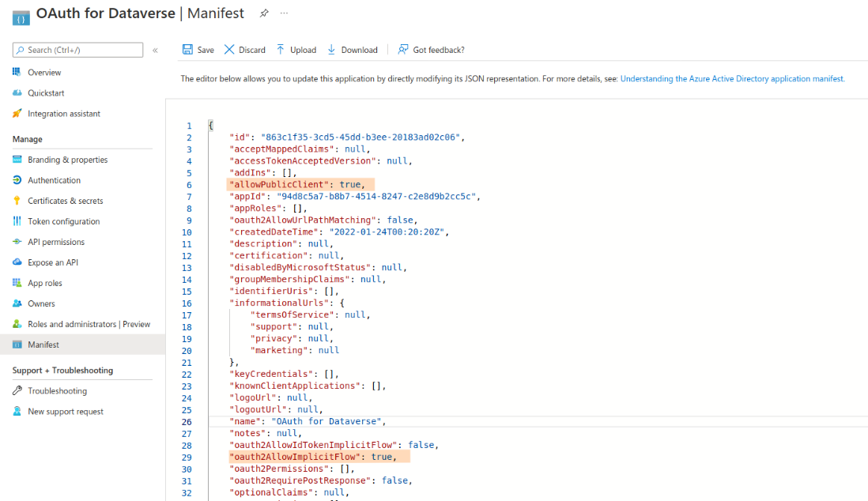Click the Expose an API cloud icon
Image resolution: width=868 pixels, height=501 pixels.
(17, 262)
